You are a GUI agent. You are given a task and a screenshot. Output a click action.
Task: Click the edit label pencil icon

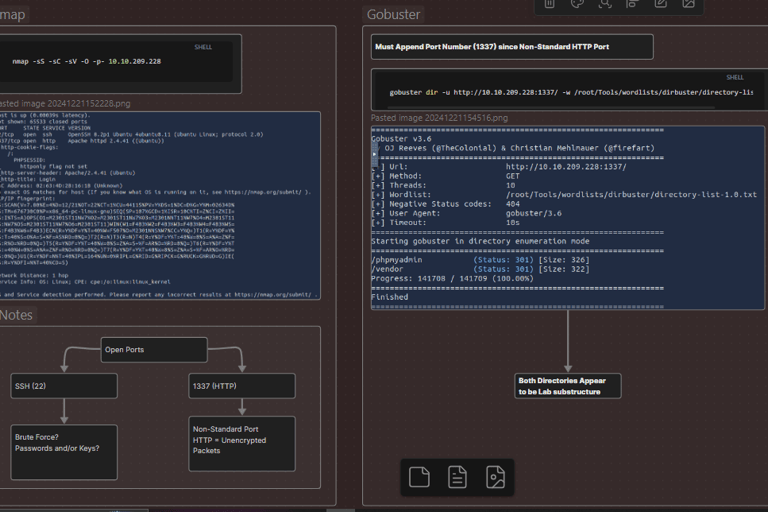pos(660,4)
